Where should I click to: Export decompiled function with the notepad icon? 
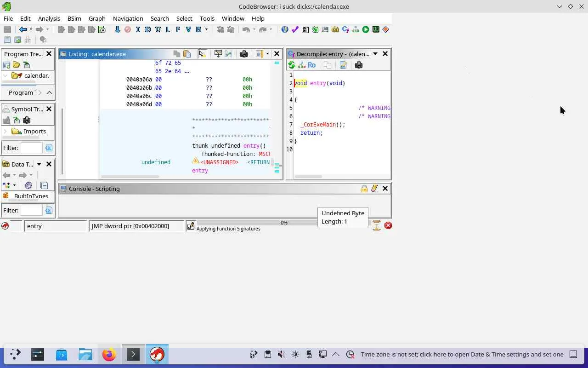point(343,65)
